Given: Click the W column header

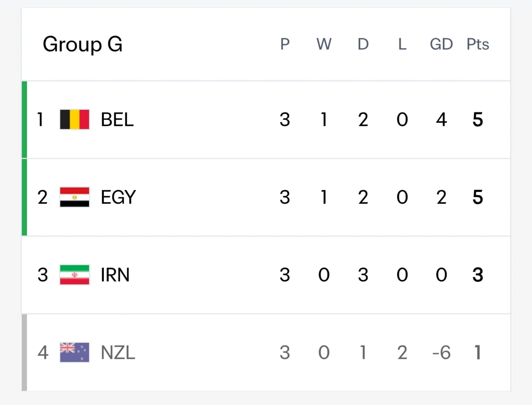Looking at the screenshot, I should [324, 44].
